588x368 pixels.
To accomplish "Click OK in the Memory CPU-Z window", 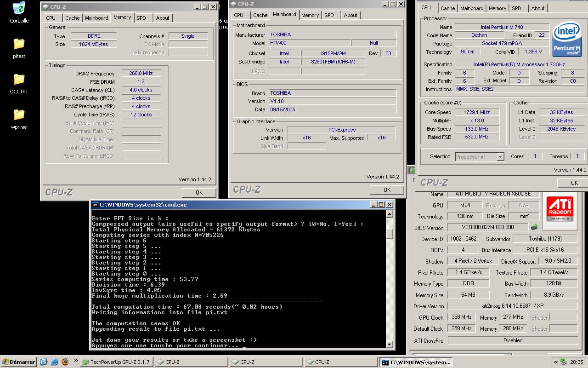I will (199, 192).
